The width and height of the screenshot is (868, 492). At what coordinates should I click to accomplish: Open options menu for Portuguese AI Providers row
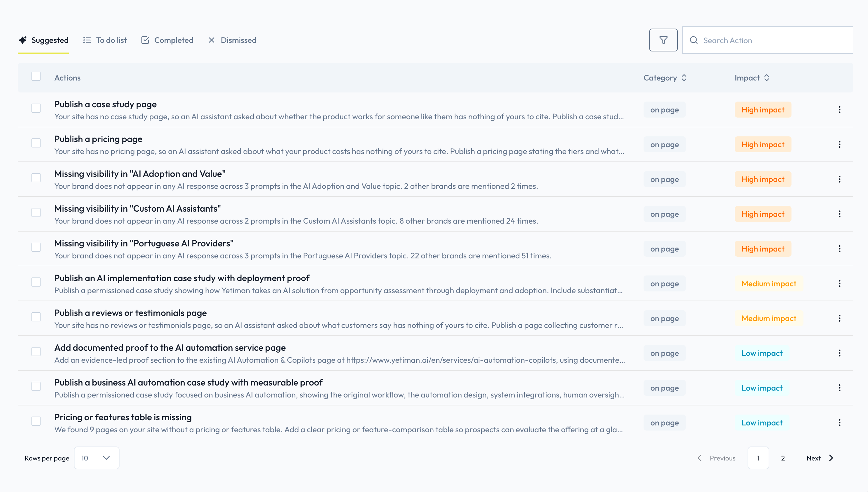tap(839, 249)
